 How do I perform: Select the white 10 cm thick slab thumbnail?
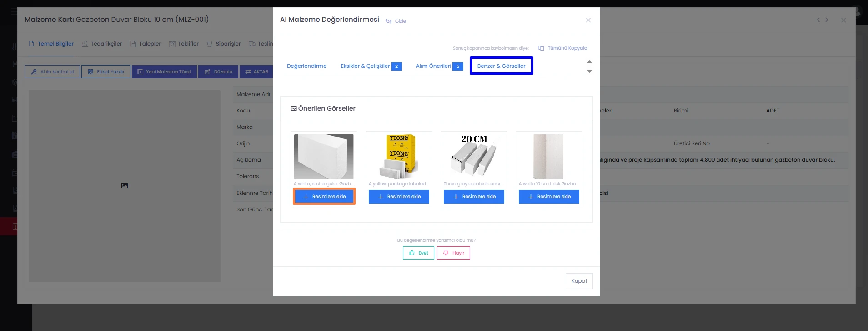[548, 157]
